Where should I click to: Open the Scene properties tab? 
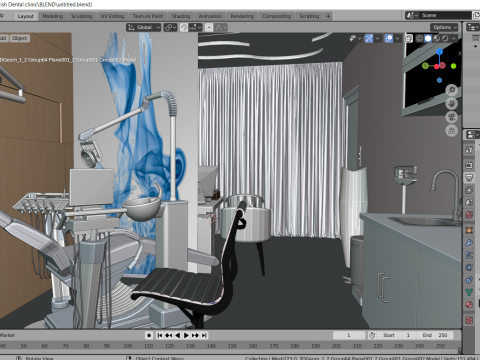click(x=469, y=202)
